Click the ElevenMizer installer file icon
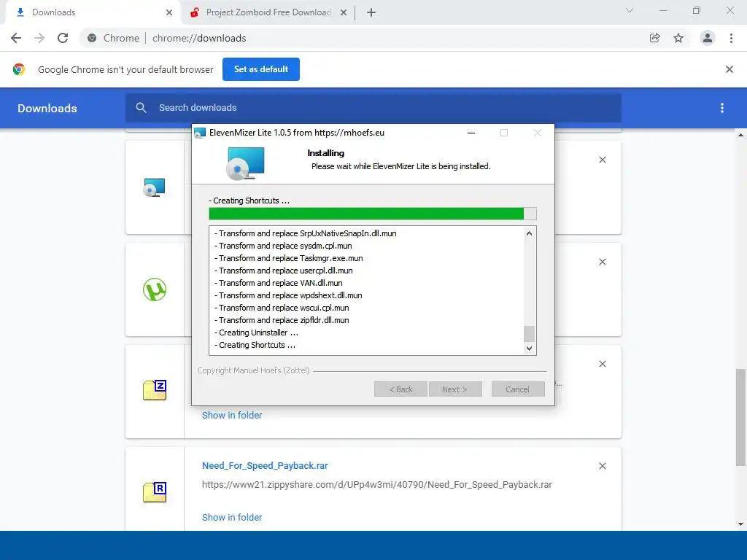Viewport: 747px width, 560px height. click(x=155, y=187)
